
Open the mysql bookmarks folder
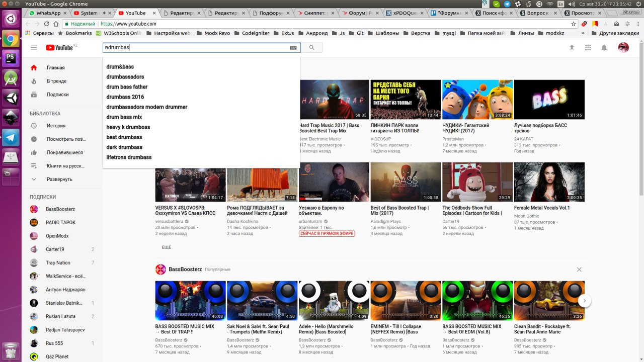coord(445,33)
